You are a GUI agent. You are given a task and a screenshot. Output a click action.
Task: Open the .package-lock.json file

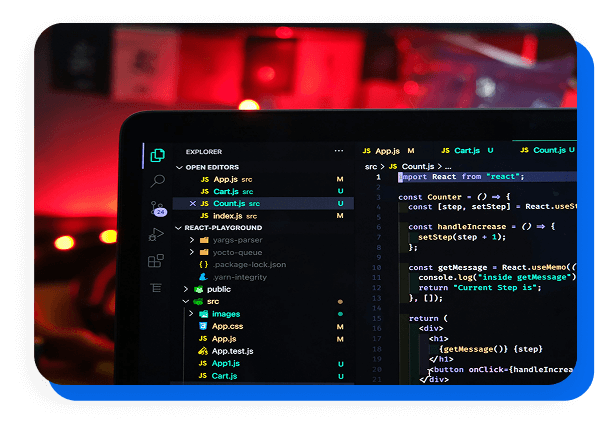click(x=249, y=265)
